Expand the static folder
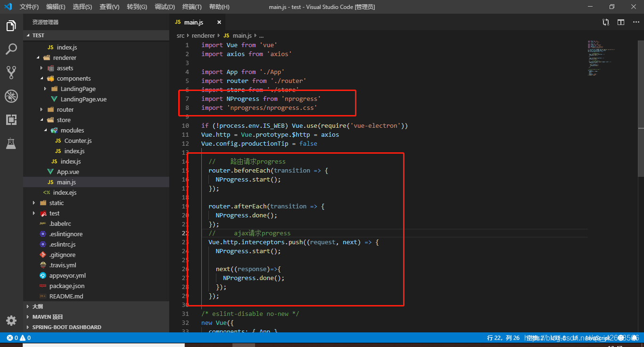The image size is (644, 347). click(34, 203)
